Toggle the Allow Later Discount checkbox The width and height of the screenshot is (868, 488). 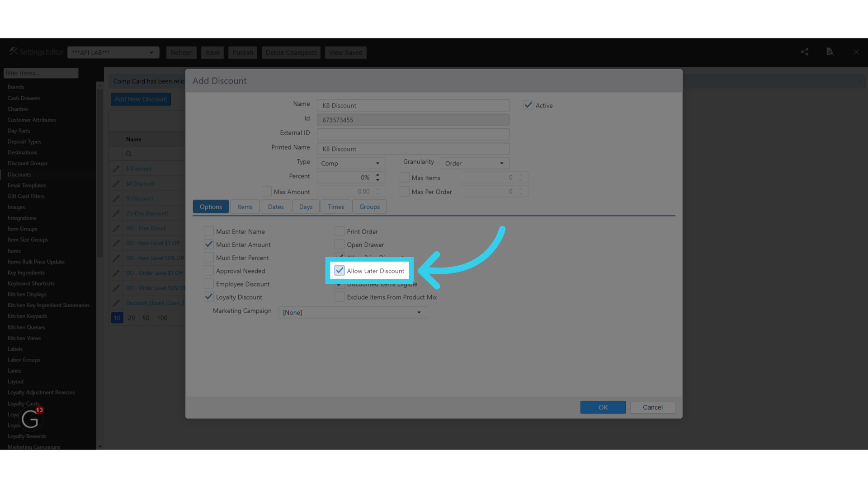click(x=340, y=271)
